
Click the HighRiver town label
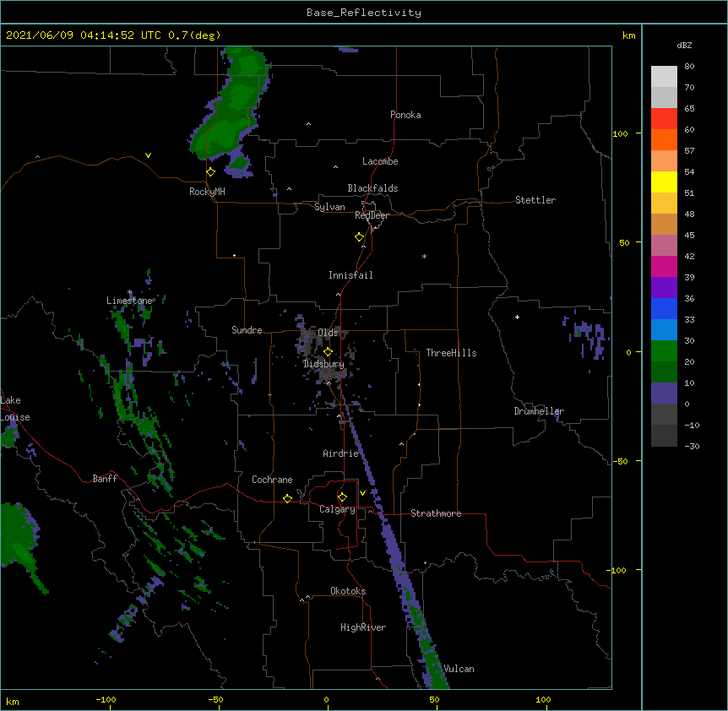point(363,627)
